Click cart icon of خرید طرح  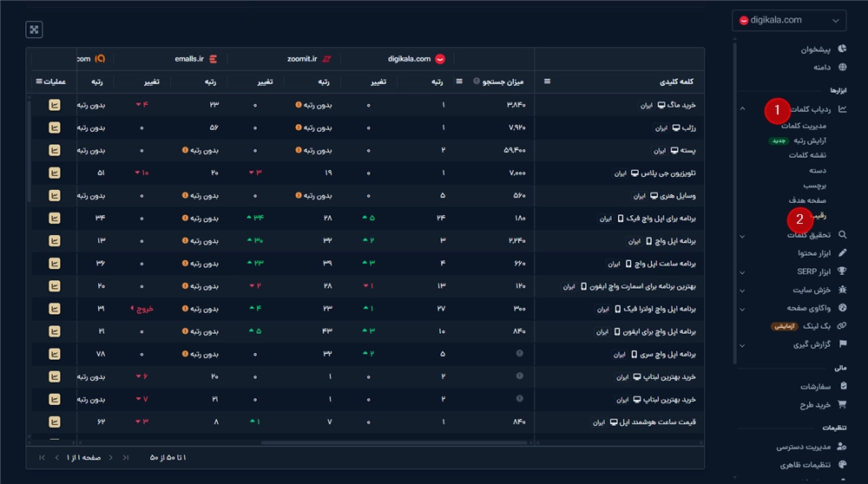click(x=843, y=404)
